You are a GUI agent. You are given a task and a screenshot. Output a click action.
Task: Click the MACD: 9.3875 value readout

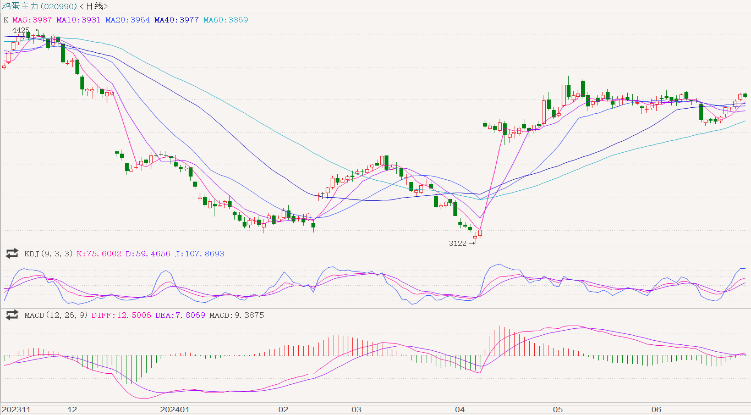click(x=236, y=315)
